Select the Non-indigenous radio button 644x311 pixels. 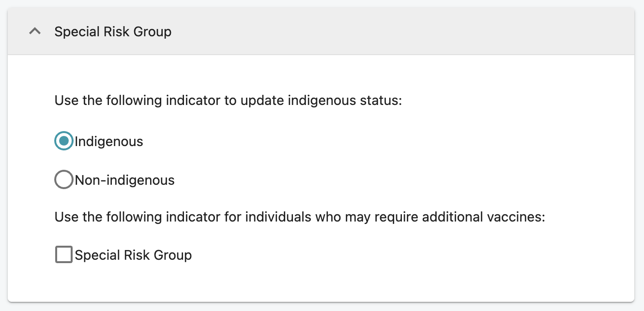(x=64, y=179)
